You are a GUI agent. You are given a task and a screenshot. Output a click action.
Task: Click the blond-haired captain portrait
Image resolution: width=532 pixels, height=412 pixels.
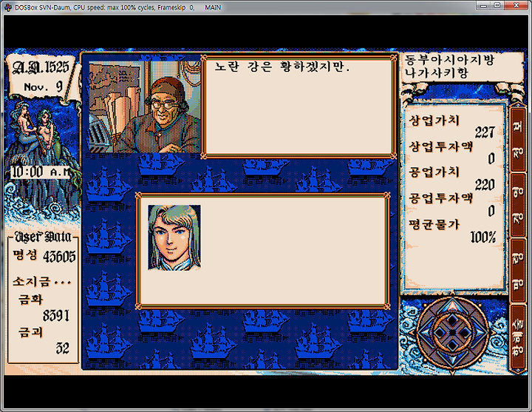174,237
